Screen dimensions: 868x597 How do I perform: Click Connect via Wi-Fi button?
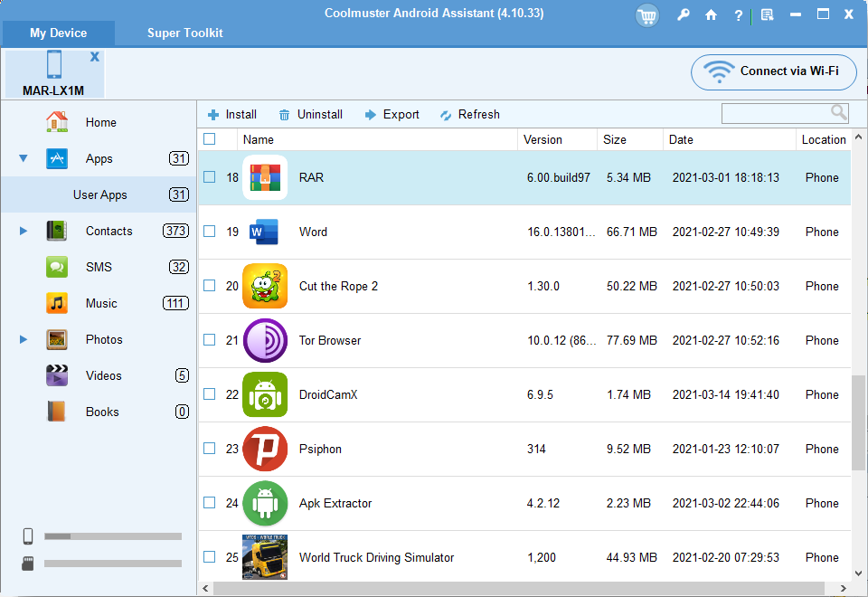(x=773, y=72)
